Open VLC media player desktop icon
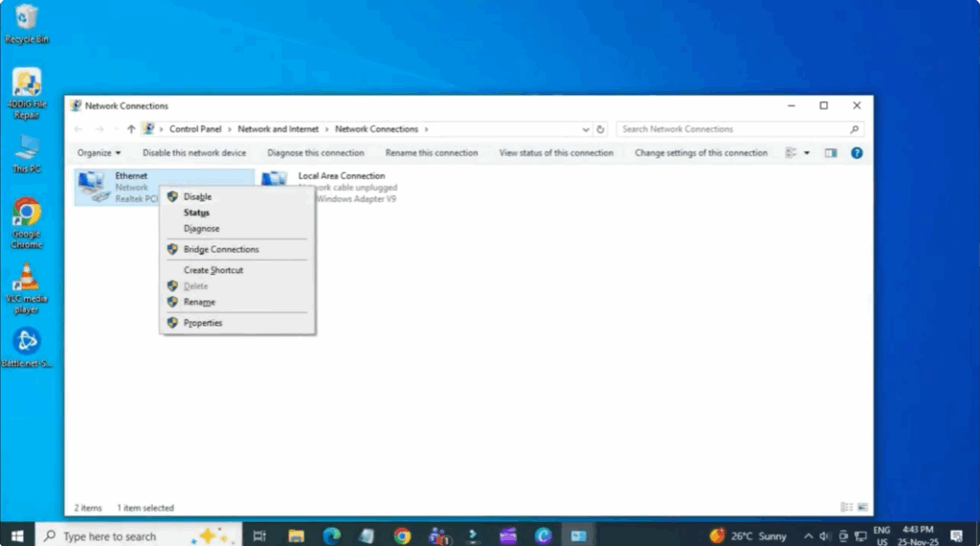The height and width of the screenshot is (546, 980). point(26,287)
